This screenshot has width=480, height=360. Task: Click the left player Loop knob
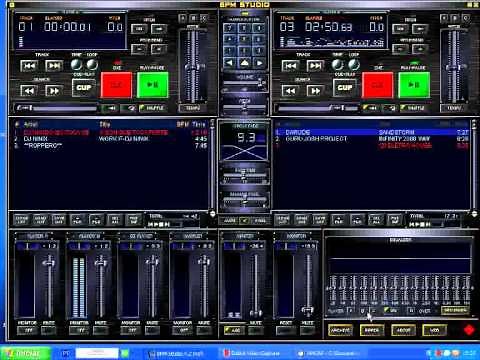click(92, 64)
